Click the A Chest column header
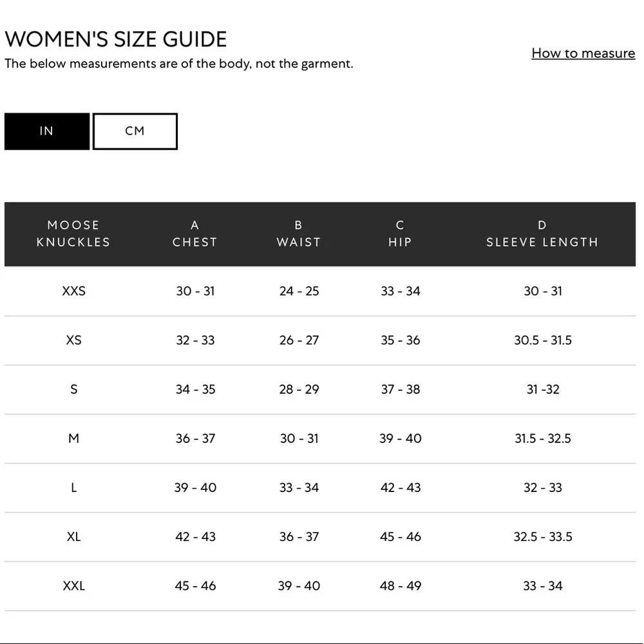This screenshot has width=644, height=644. pyautogui.click(x=194, y=234)
